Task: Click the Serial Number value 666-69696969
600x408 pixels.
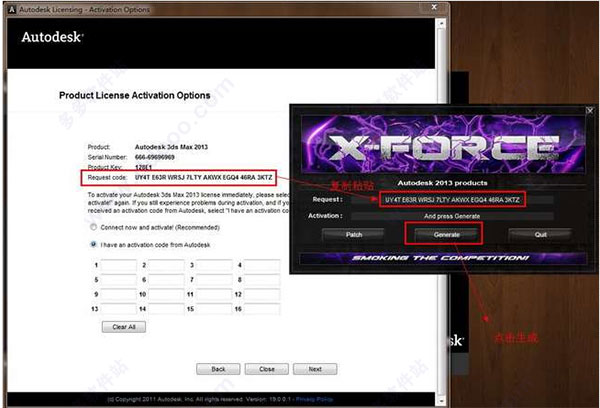Action: (x=155, y=157)
